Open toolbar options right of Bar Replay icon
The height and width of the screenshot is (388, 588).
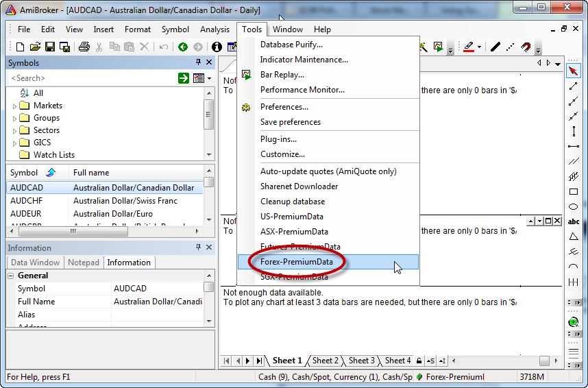pos(451,48)
